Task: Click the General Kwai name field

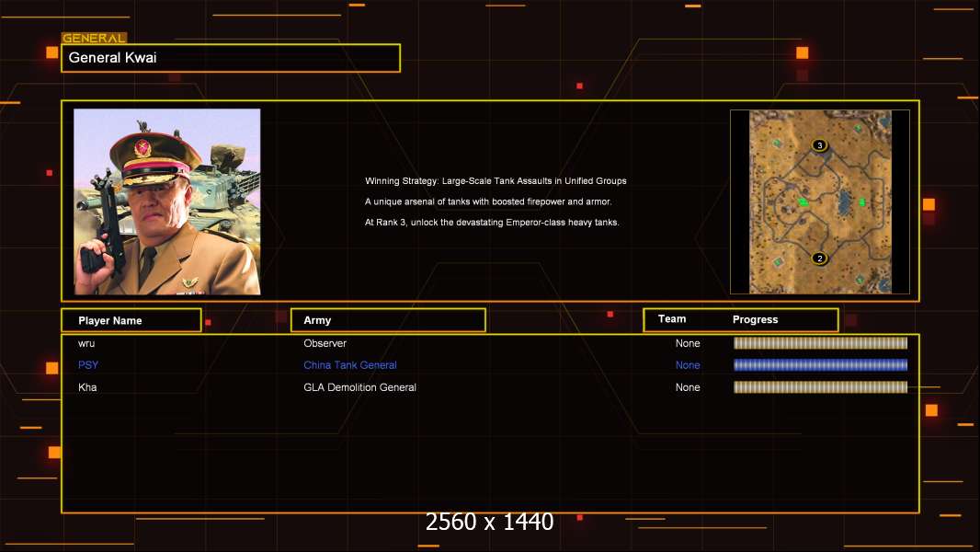Action: (230, 58)
